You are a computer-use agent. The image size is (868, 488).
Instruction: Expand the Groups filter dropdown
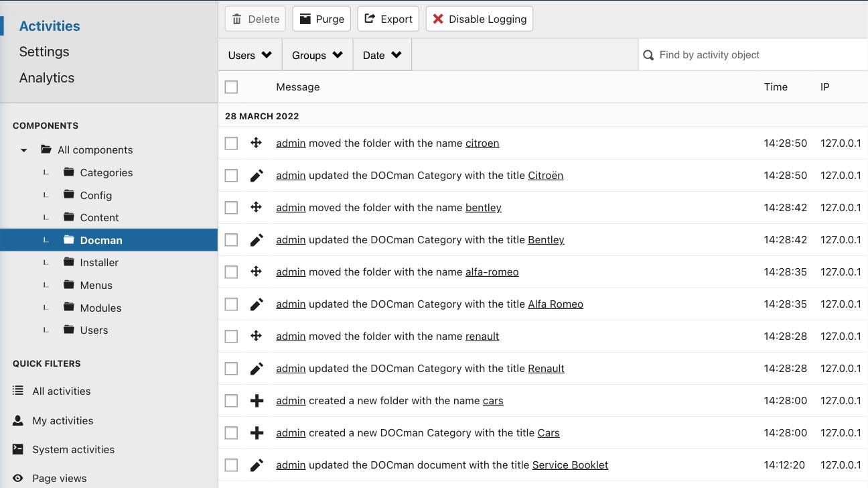click(317, 55)
